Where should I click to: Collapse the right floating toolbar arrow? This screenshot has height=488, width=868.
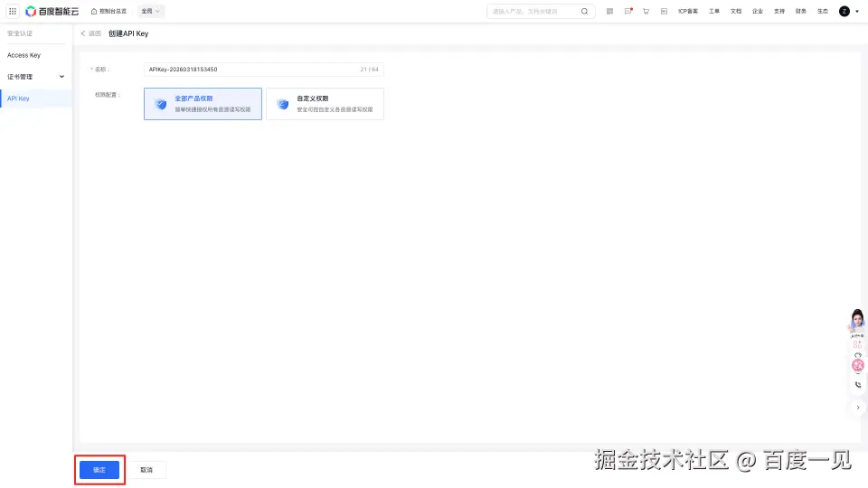click(x=858, y=408)
